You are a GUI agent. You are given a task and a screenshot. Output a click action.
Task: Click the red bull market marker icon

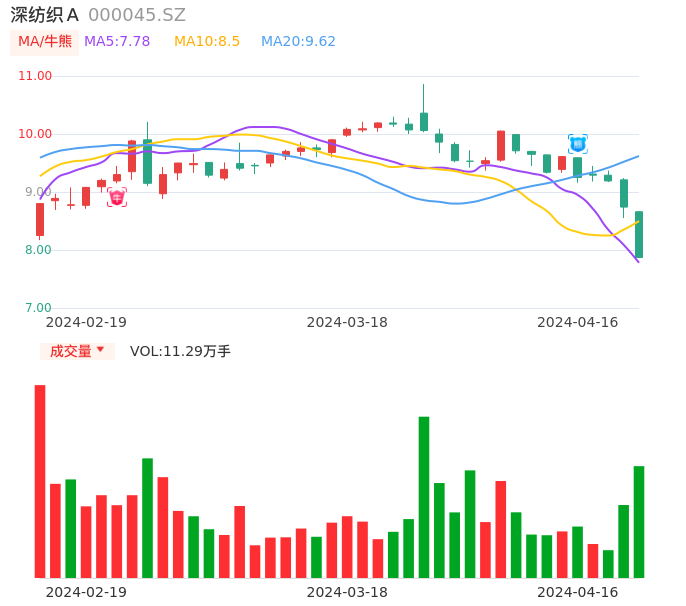[117, 197]
